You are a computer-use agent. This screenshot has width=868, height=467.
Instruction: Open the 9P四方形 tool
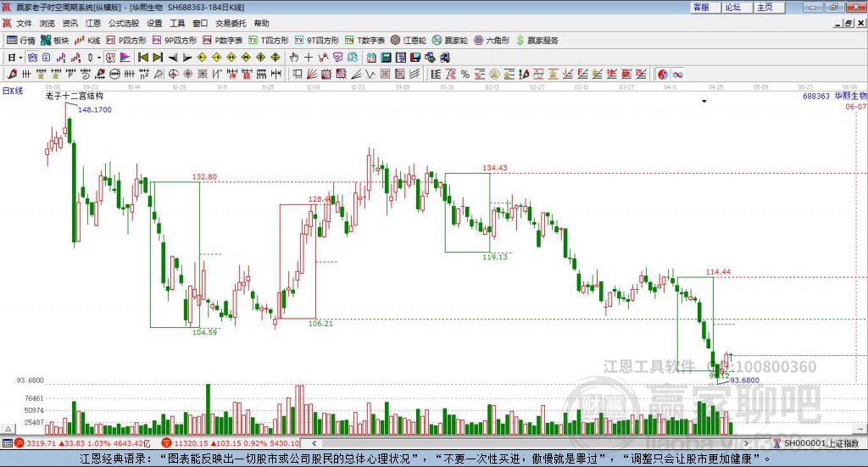click(175, 41)
